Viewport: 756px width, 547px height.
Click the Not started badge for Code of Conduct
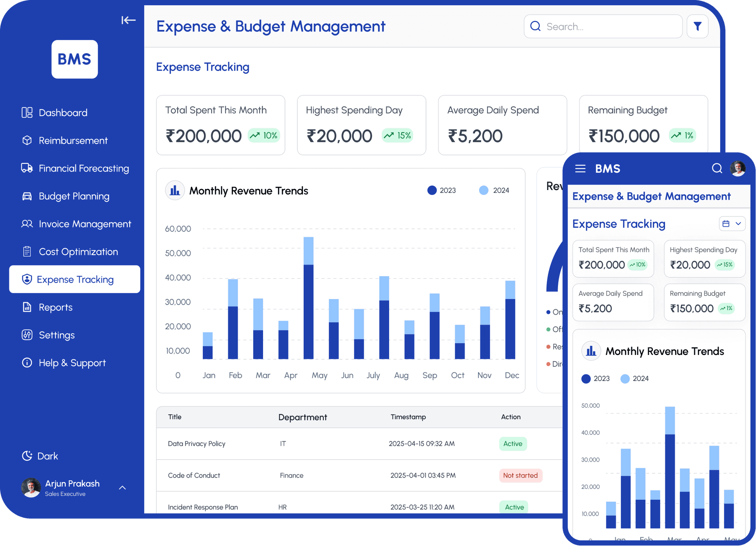coord(521,475)
